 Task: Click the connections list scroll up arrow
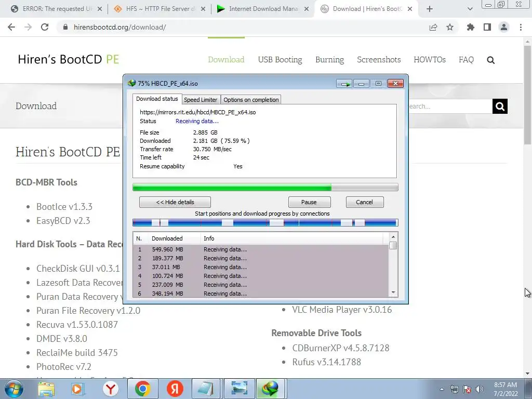tap(393, 237)
